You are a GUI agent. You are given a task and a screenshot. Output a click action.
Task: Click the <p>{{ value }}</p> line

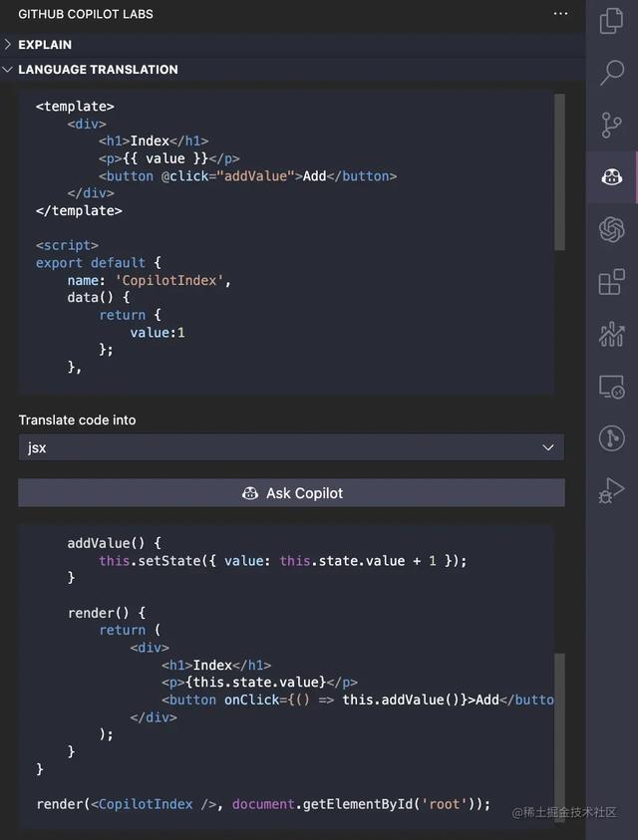(x=168, y=158)
